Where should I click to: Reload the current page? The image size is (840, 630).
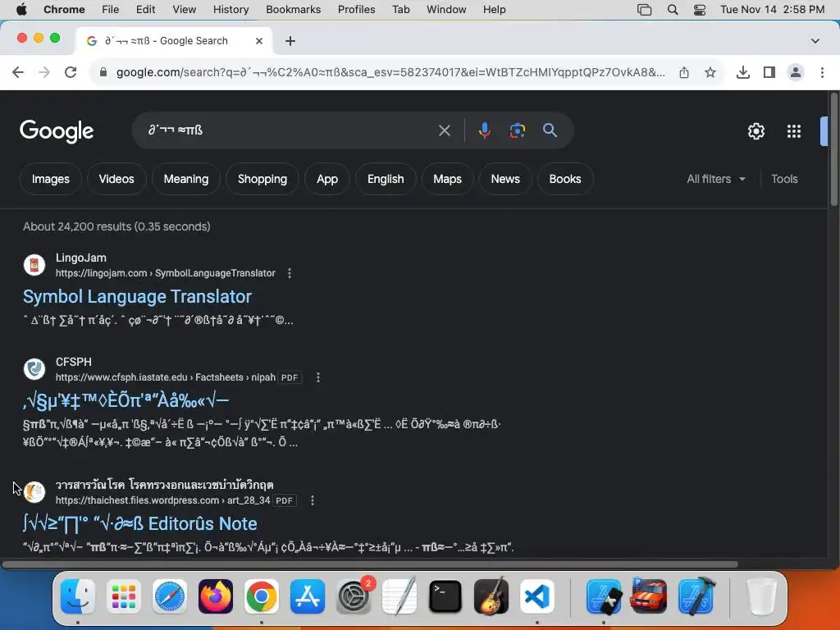pos(71,72)
